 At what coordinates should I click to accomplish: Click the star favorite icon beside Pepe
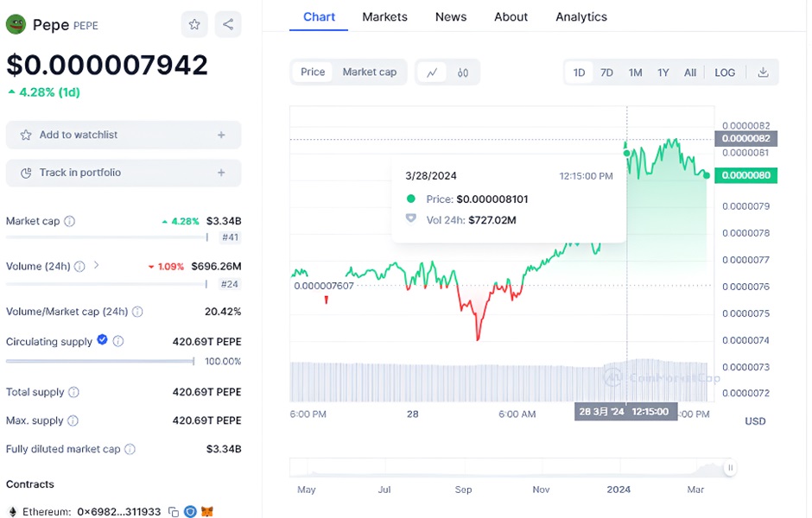(194, 24)
